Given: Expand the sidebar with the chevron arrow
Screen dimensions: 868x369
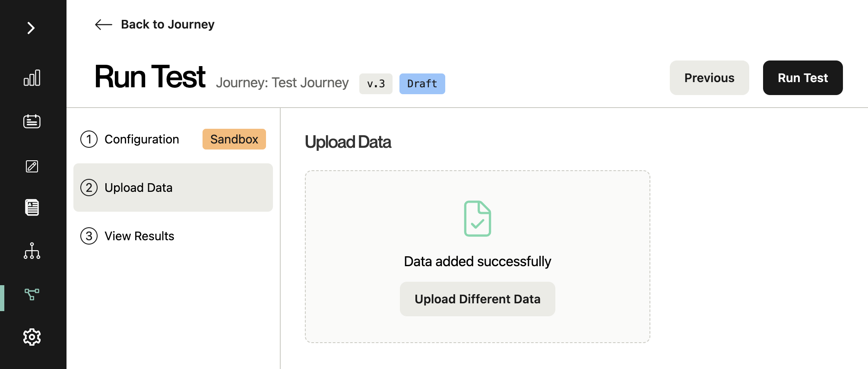Looking at the screenshot, I should pos(31,28).
